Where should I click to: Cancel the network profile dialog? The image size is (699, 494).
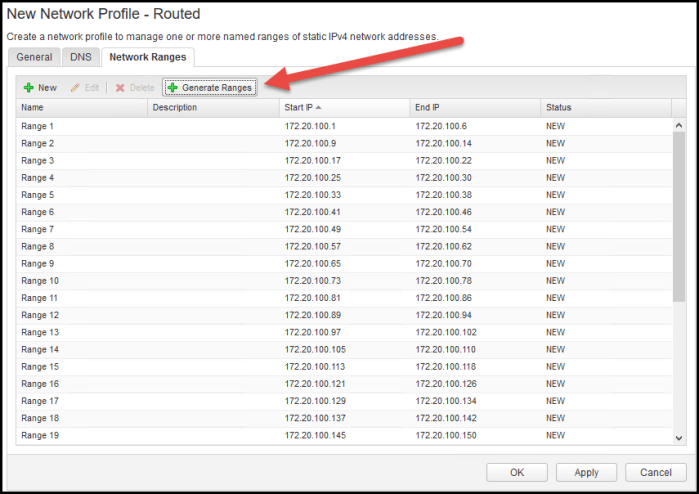(655, 472)
